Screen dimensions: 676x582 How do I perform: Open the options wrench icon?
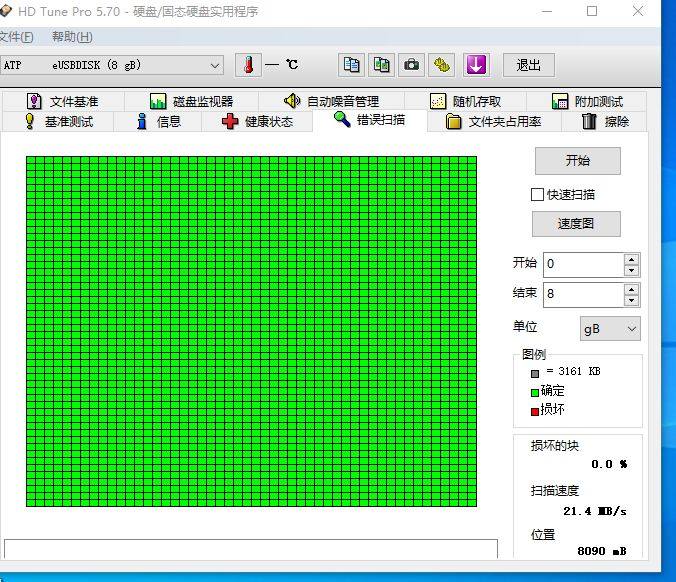(441, 65)
